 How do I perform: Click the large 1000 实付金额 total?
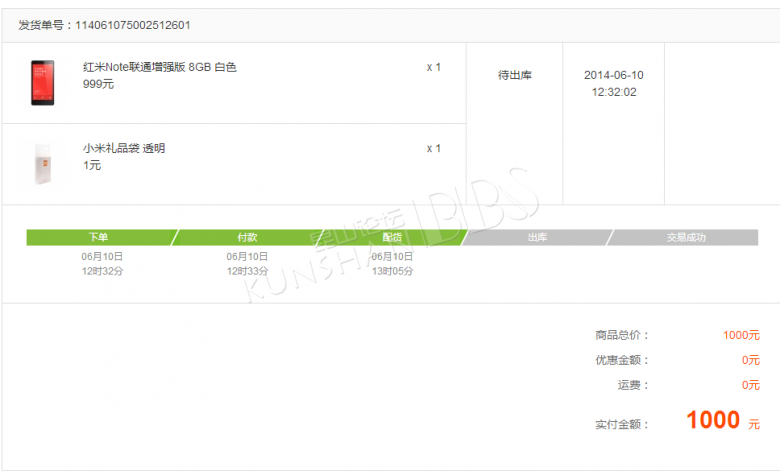coord(713,420)
